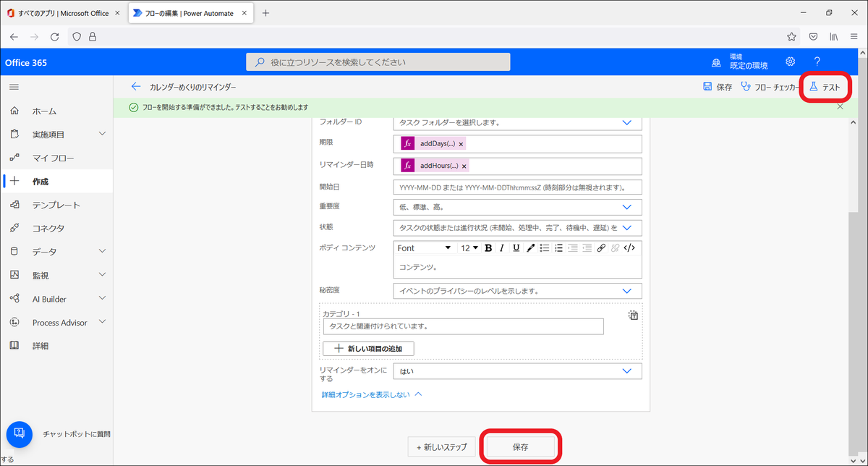This screenshot has height=466, width=868.
Task: Apply italic formatting to body content
Action: [x=502, y=248]
